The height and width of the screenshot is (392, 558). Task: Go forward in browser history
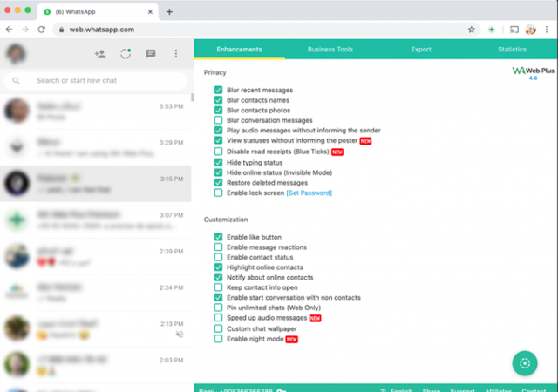(25, 30)
